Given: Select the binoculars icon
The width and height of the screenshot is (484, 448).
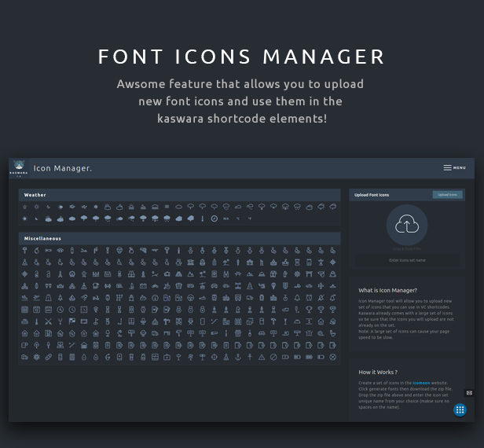Looking at the screenshot, I should click(226, 274).
